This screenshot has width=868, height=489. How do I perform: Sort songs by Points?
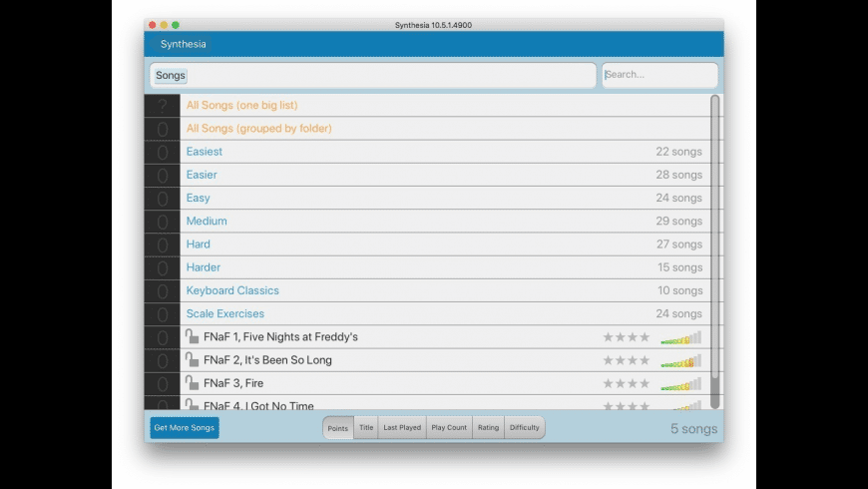(337, 427)
